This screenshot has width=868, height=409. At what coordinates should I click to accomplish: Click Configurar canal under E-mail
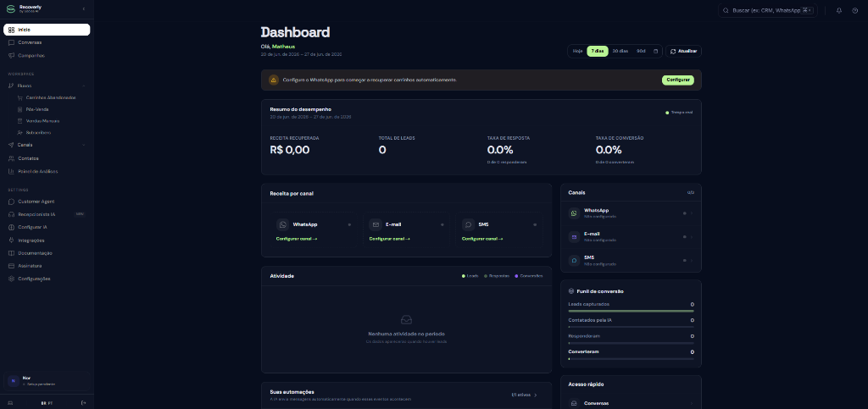[x=390, y=239]
